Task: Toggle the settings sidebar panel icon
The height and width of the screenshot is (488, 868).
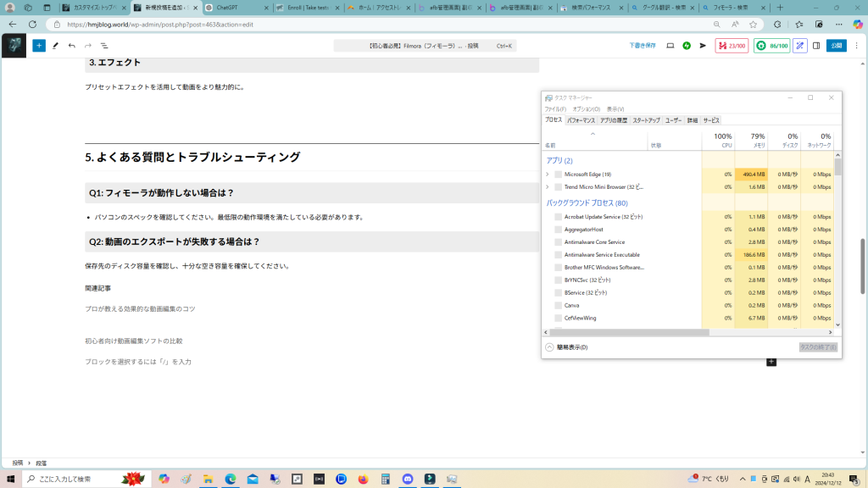Action: [816, 46]
